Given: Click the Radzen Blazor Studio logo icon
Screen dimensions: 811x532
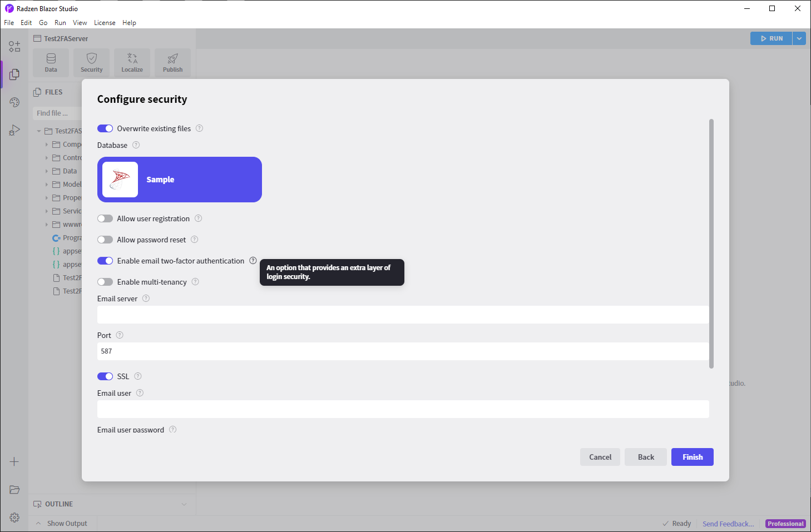Looking at the screenshot, I should [x=9, y=8].
